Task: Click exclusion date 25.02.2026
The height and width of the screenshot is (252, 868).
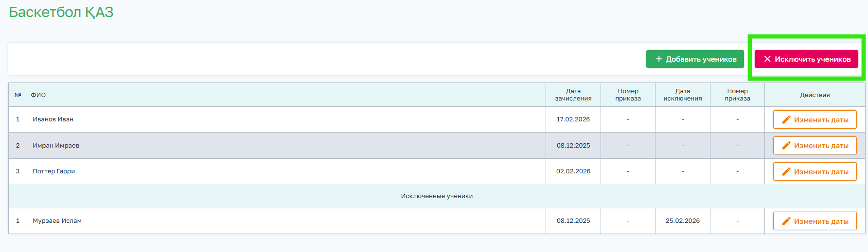Action: click(682, 221)
